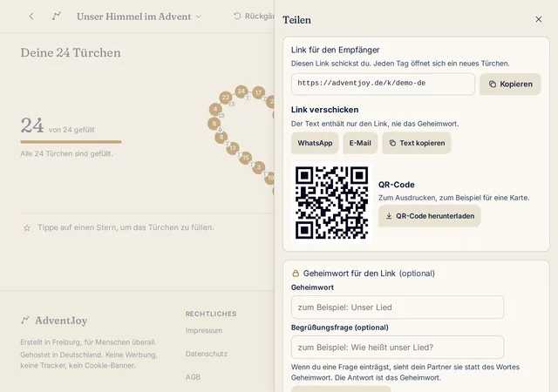This screenshot has width=558, height=392.
Task: Click the QR code image
Action: click(331, 202)
